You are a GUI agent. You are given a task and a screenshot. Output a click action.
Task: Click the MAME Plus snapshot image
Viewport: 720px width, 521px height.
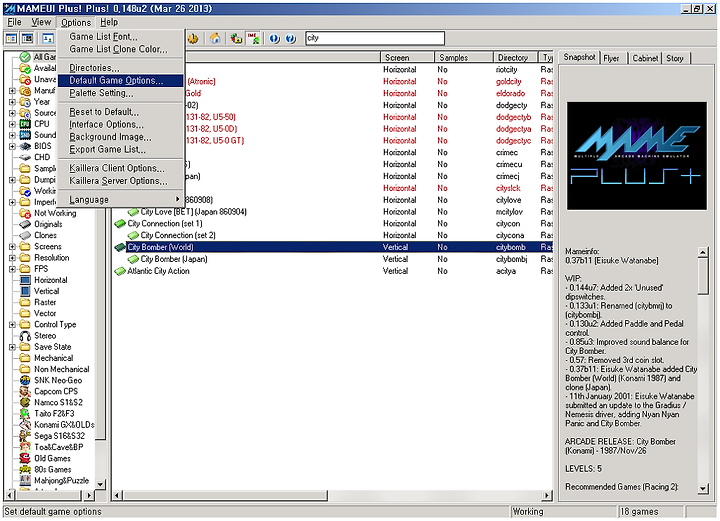point(637,156)
